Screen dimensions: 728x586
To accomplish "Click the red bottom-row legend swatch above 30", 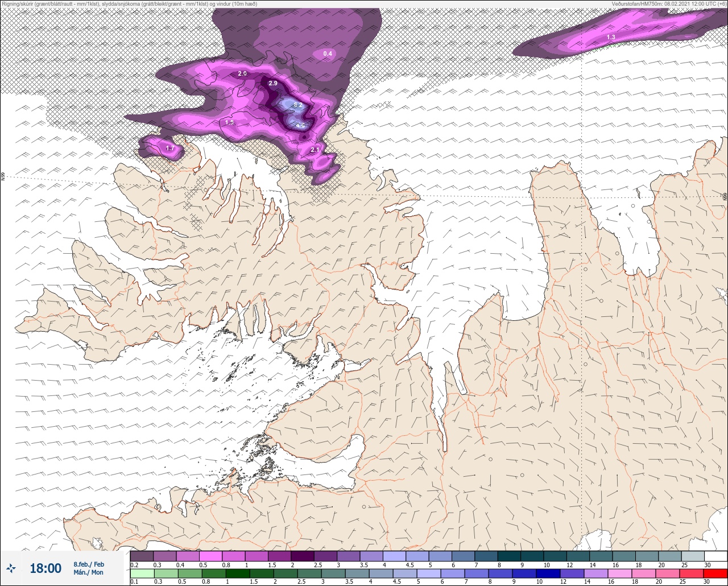I will pos(715,573).
